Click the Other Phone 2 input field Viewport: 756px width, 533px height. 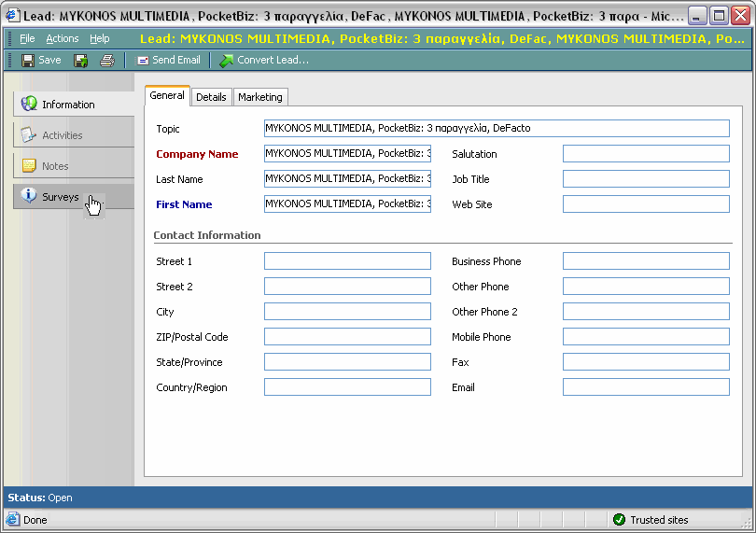pyautogui.click(x=646, y=311)
